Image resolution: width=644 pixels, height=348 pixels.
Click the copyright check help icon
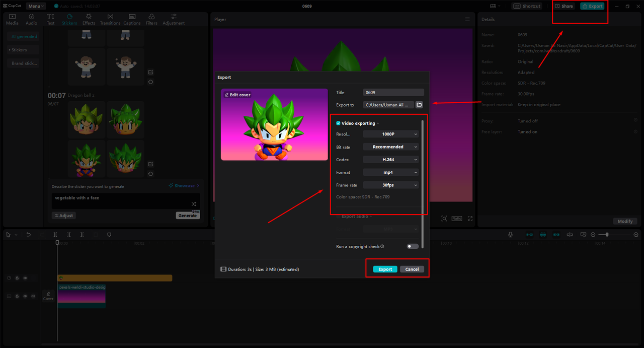tap(382, 247)
